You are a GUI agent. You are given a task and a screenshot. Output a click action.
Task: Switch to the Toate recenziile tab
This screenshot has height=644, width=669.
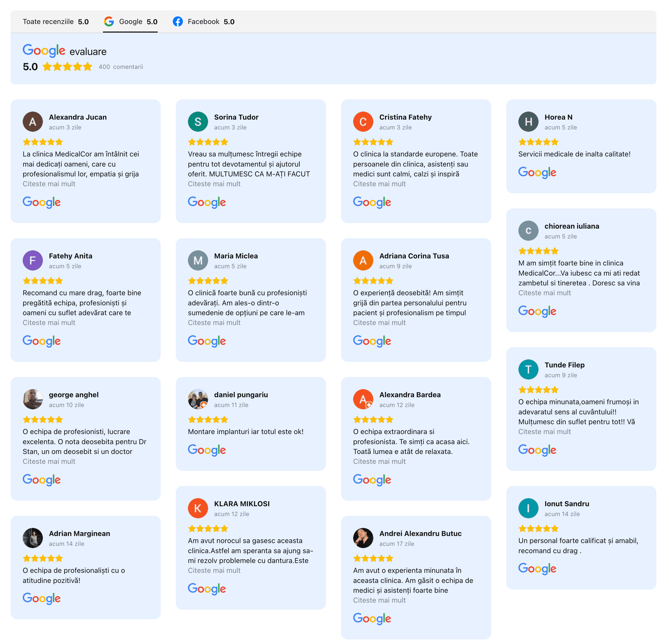pos(56,21)
